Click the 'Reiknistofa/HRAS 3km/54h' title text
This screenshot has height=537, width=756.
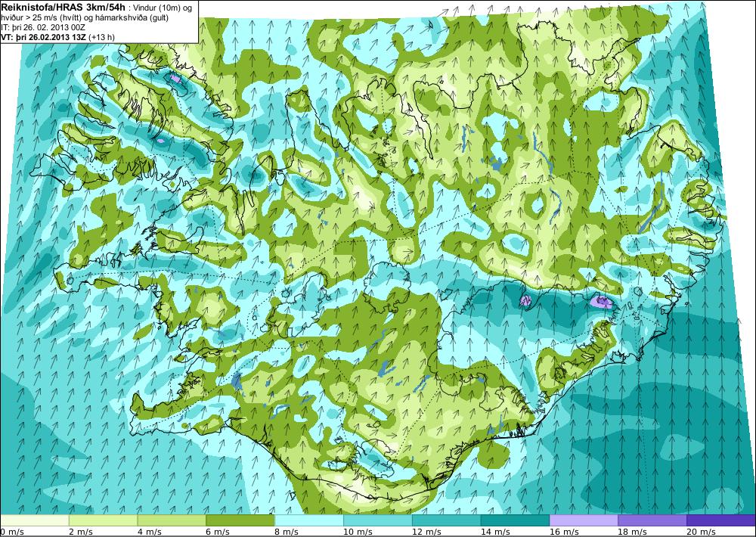coord(63,7)
